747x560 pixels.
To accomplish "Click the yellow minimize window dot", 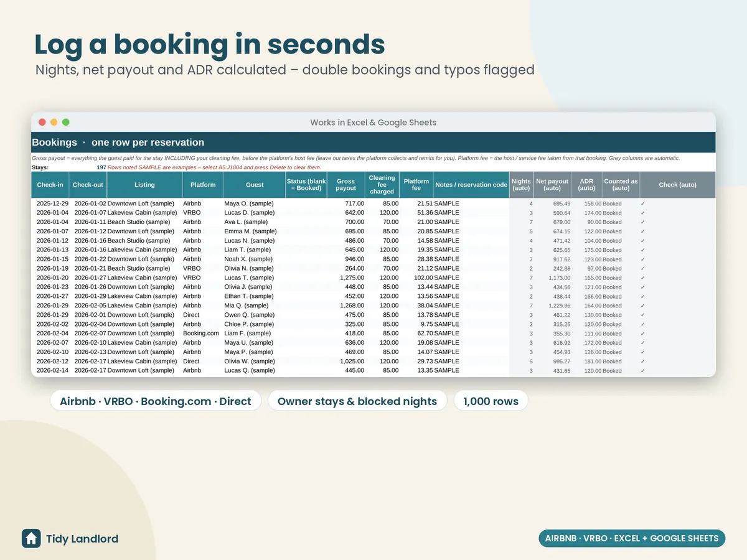I will pyautogui.click(x=54, y=123).
